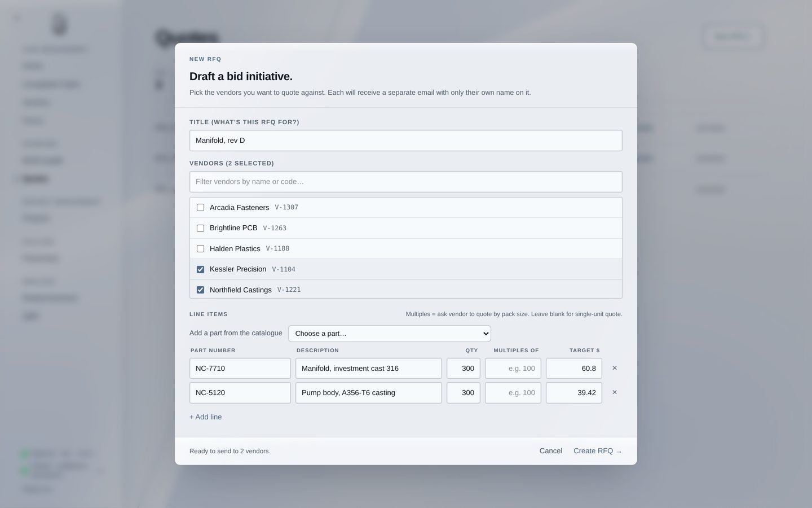Focus the vendor filter search box
The height and width of the screenshot is (508, 812).
click(406, 182)
